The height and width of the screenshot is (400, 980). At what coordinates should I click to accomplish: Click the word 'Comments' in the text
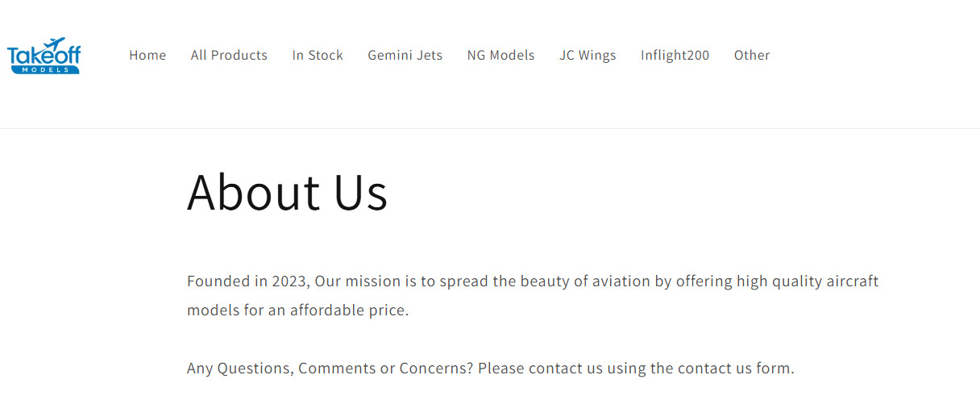[x=337, y=369]
